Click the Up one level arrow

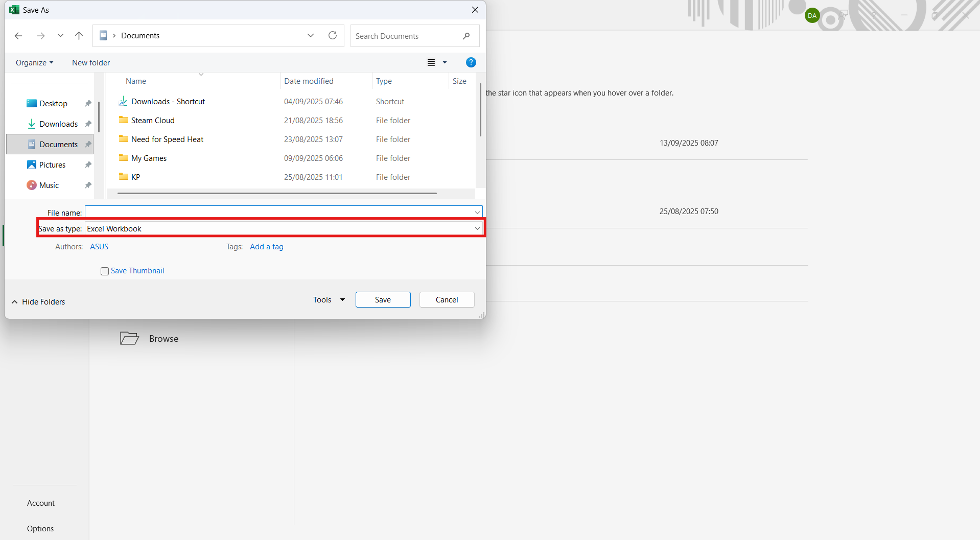tap(79, 36)
